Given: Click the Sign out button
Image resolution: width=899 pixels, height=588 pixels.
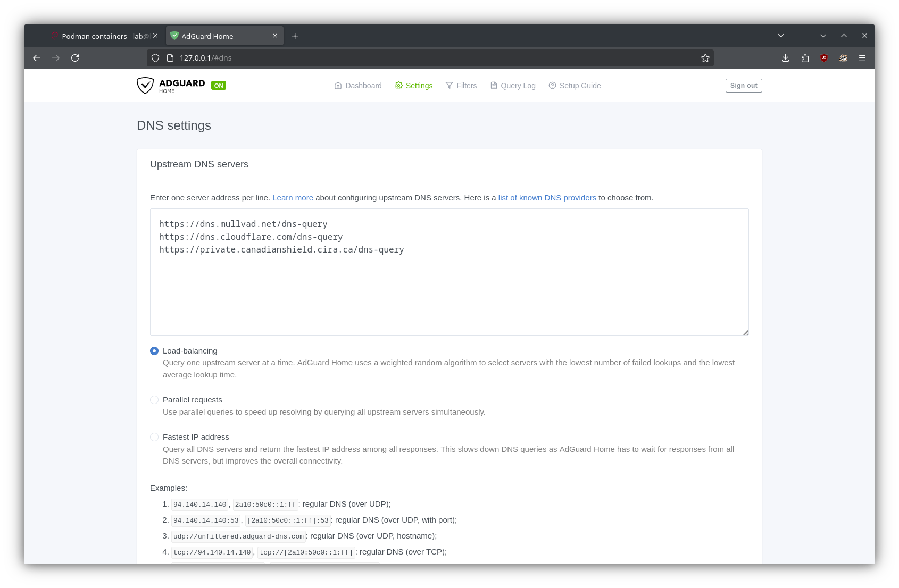Looking at the screenshot, I should [x=743, y=86].
